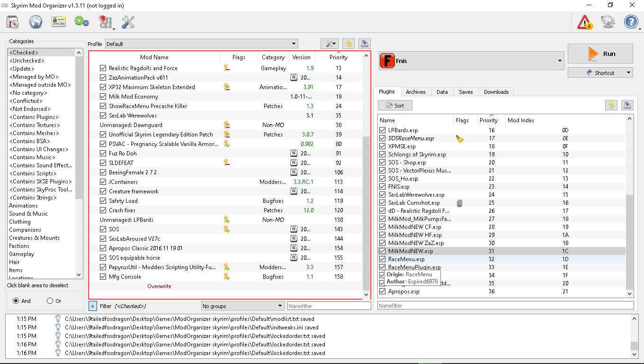Screen dimensions: 644x364
Task: Click flag icon for XP32 Maximum Skeleton Extended
Action: [x=227, y=87]
